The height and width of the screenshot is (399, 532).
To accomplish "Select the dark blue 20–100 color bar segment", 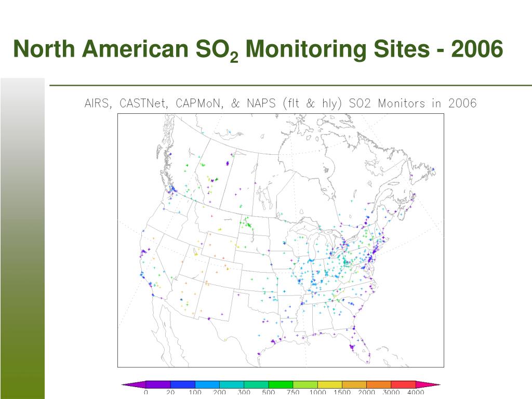I will point(182,384).
